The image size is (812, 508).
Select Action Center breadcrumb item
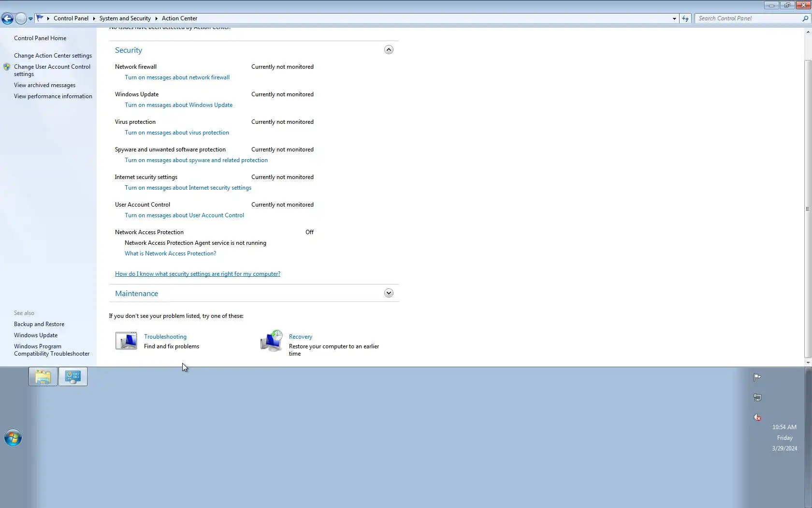click(179, 18)
